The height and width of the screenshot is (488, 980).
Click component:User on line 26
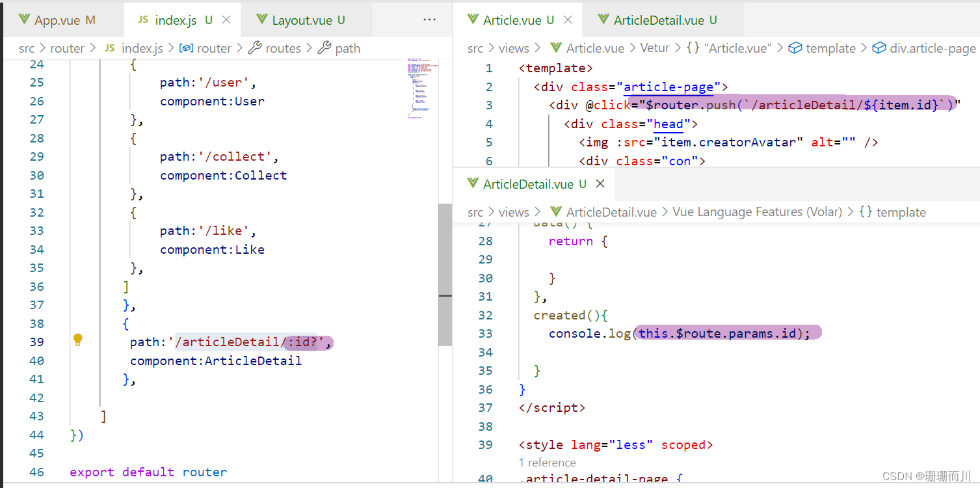[x=212, y=101]
